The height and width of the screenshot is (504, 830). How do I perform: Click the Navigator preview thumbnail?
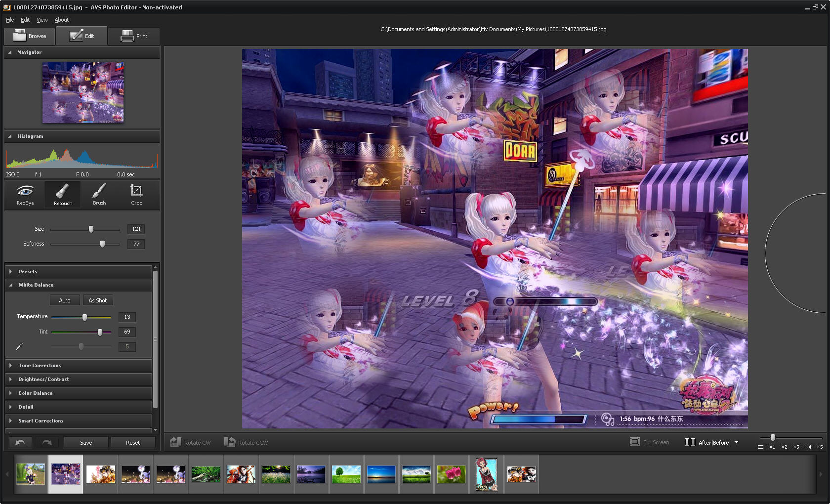(x=83, y=92)
